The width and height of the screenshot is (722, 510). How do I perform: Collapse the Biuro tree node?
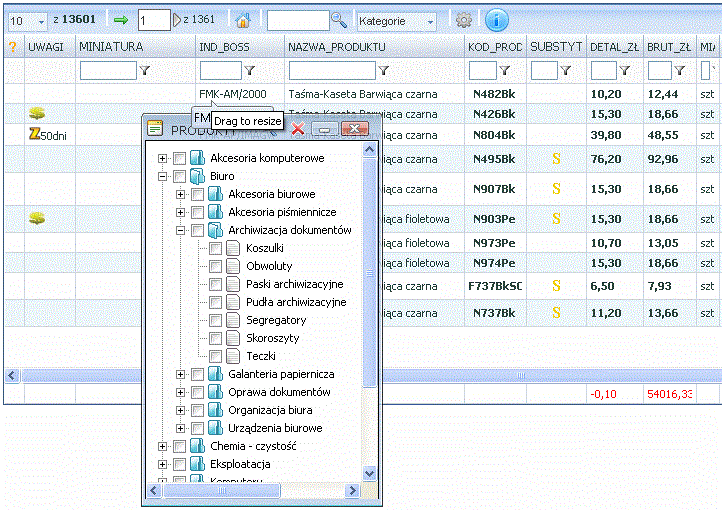(x=162, y=176)
